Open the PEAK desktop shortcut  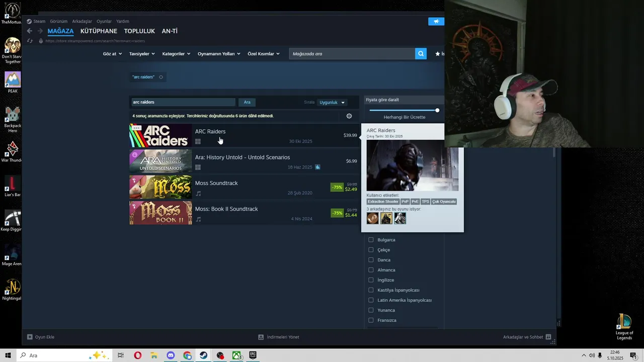(x=13, y=82)
